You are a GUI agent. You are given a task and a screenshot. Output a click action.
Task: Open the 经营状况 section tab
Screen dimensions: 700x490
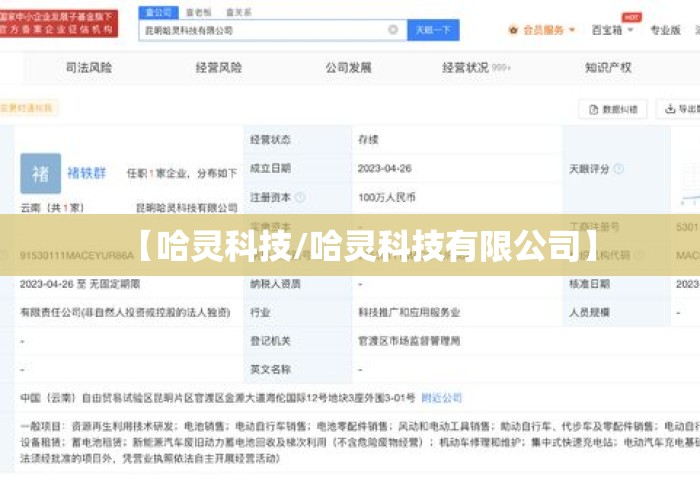476,67
